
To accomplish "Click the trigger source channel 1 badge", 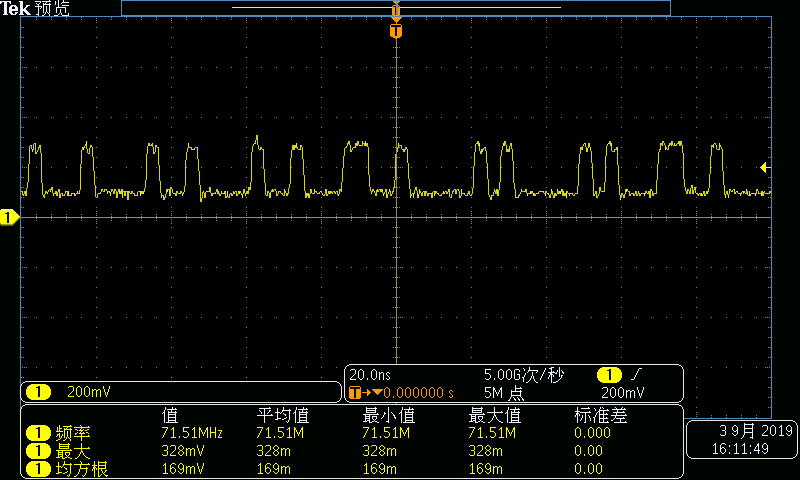I will pyautogui.click(x=609, y=375).
